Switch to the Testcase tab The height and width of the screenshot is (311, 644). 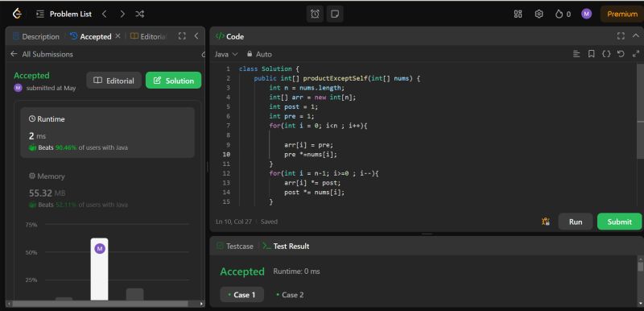click(x=235, y=246)
